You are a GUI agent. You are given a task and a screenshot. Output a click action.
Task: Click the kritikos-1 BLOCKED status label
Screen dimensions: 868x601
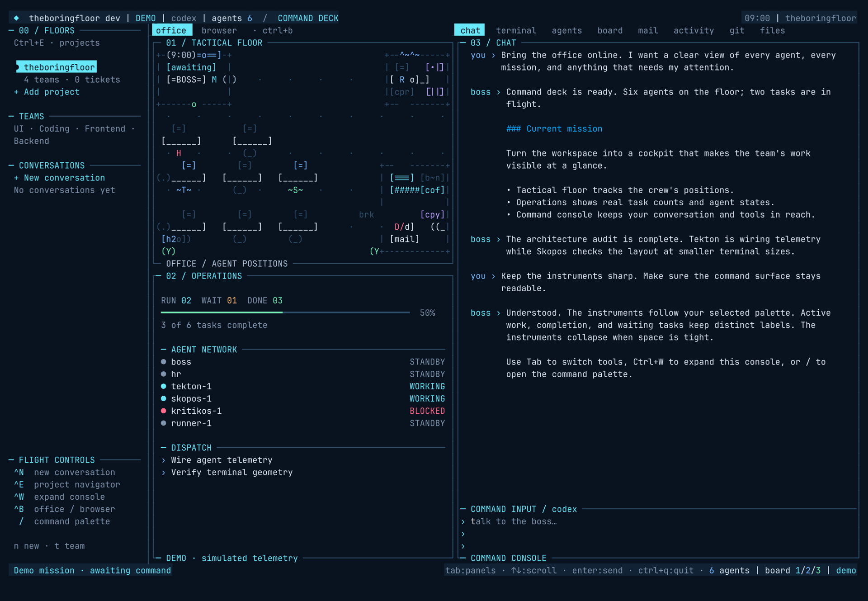coord(427,411)
